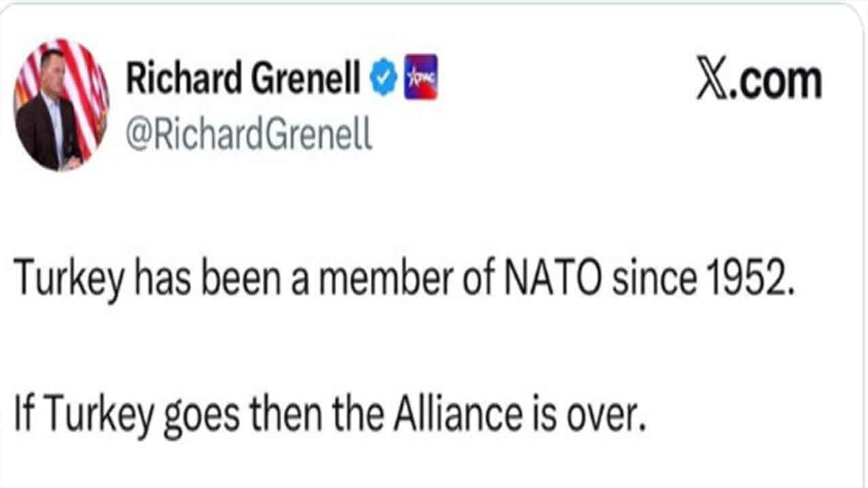868x488 pixels.
Task: Click the @RichardGrenell handle
Action: coord(248,135)
